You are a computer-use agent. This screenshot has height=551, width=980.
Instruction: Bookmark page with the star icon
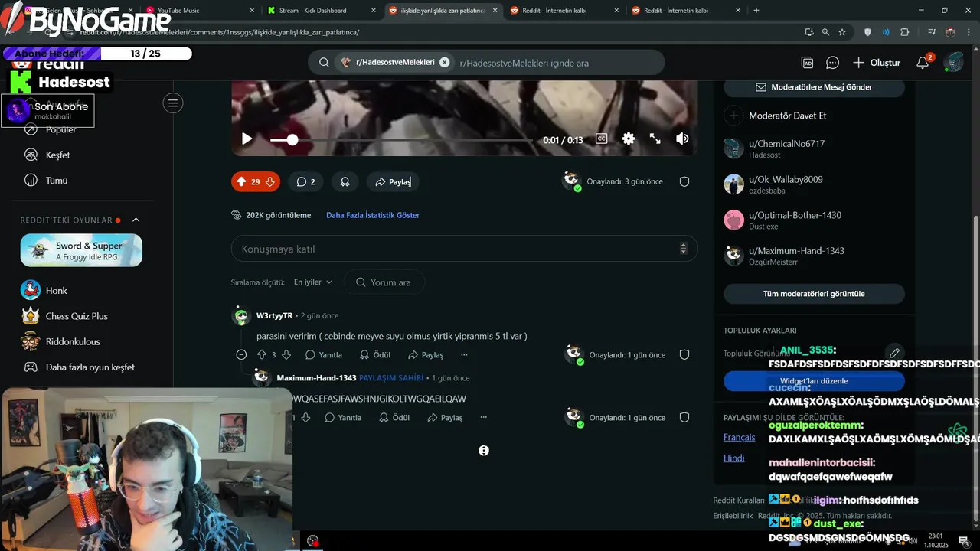pyautogui.click(x=842, y=32)
